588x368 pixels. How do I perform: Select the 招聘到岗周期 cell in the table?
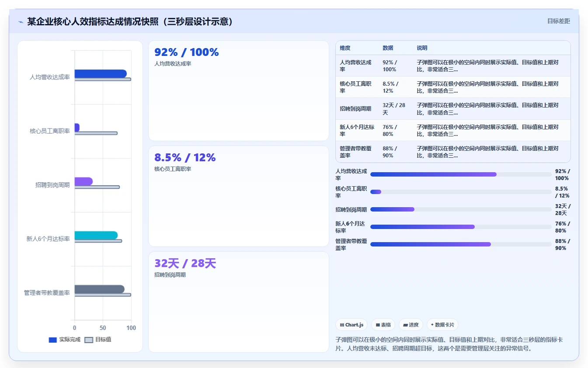point(357,109)
